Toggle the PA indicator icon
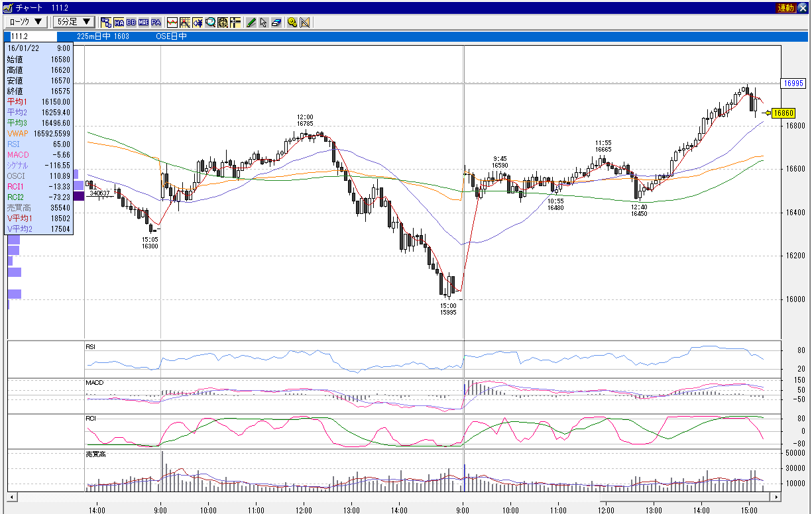Image resolution: width=812 pixels, height=514 pixels. (156, 22)
